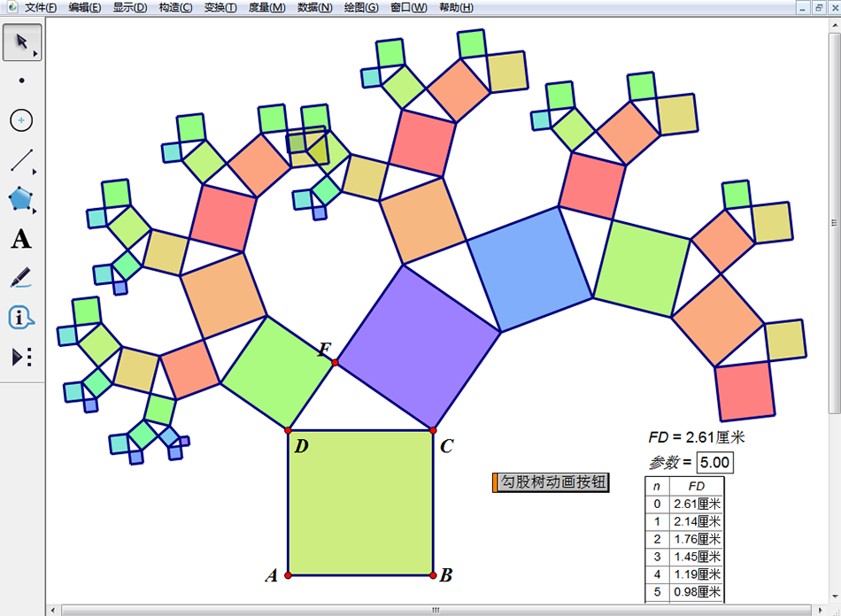Choose the Compass circle tool
841x616 pixels.
(x=20, y=120)
